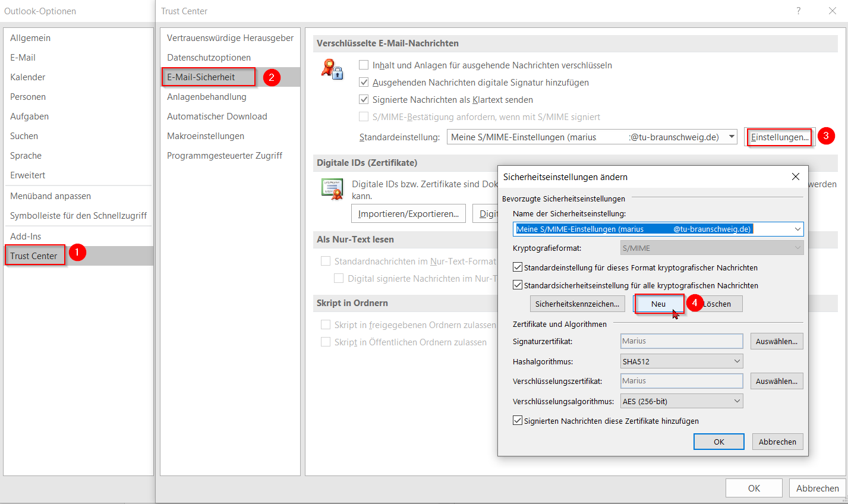Click Abbrechen in Sicherheitseinstellungen dialog
Image resolution: width=848 pixels, height=504 pixels.
coord(777,442)
